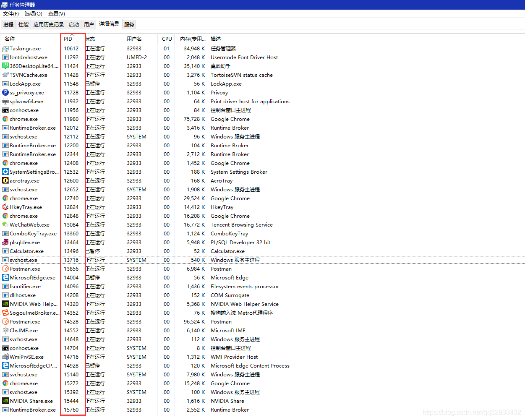Click the splwow64.exe printer icon
This screenshot has height=420, width=525.
[5, 102]
